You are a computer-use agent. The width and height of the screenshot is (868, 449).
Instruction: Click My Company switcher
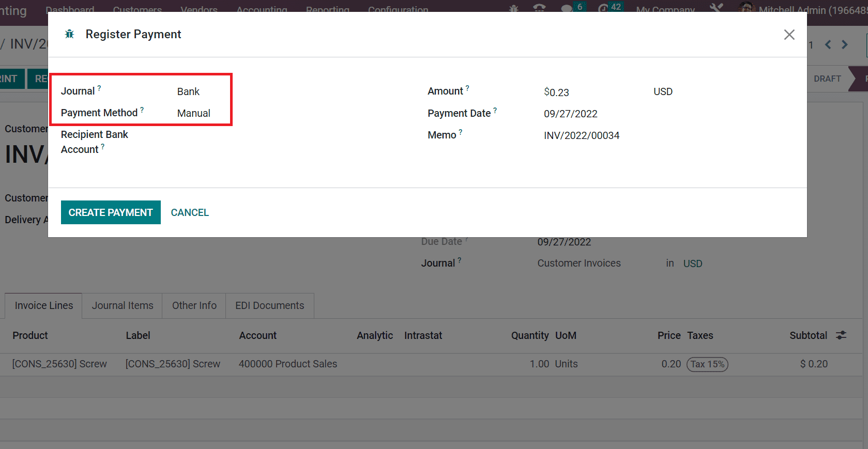[665, 10]
